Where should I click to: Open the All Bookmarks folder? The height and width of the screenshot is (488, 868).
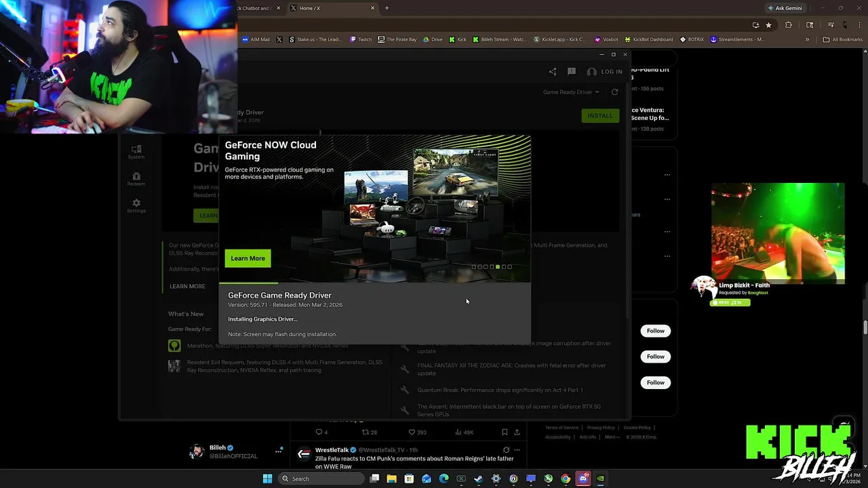point(843,39)
